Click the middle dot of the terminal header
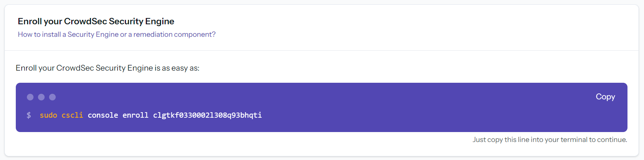 point(41,97)
